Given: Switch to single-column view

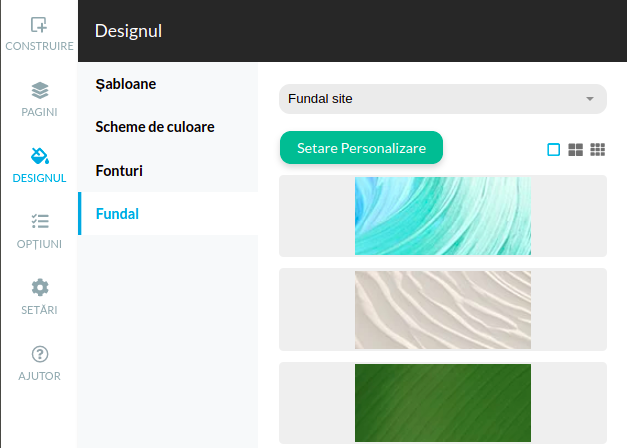Looking at the screenshot, I should coord(554,150).
